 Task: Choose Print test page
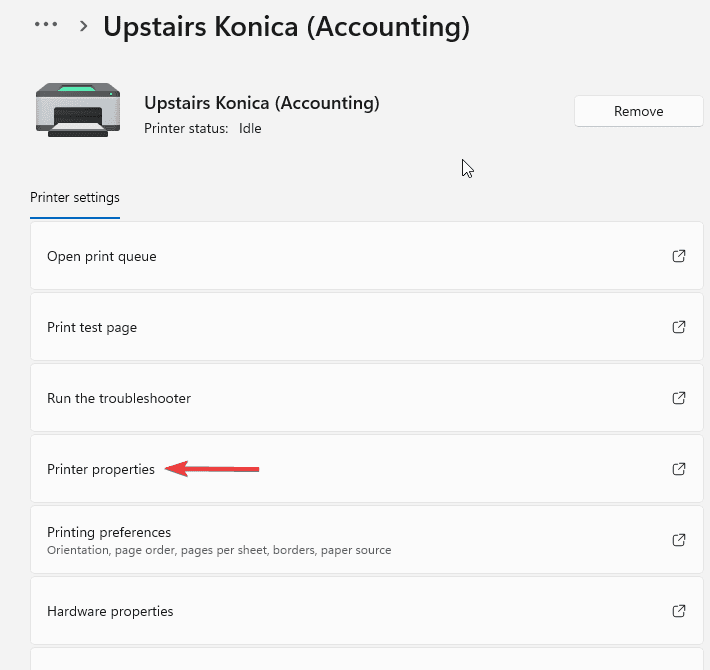(x=92, y=328)
